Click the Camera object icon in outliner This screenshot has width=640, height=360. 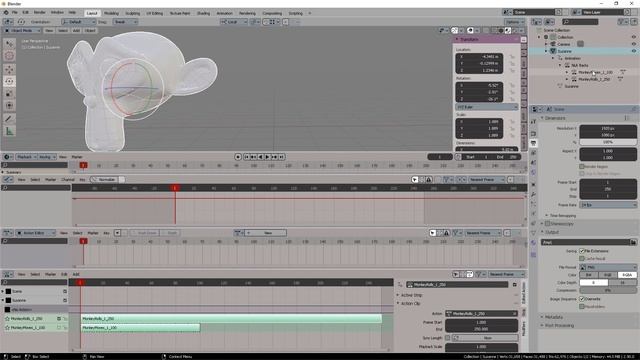tap(553, 44)
